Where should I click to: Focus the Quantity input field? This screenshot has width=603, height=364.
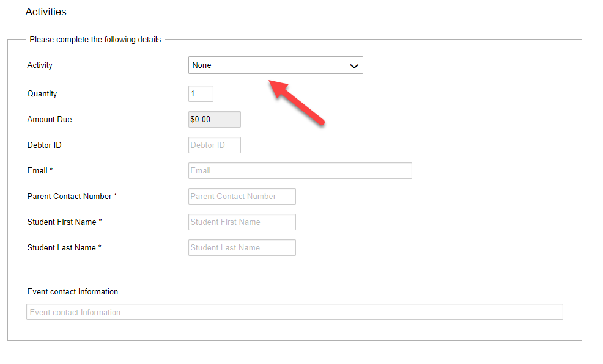point(201,93)
